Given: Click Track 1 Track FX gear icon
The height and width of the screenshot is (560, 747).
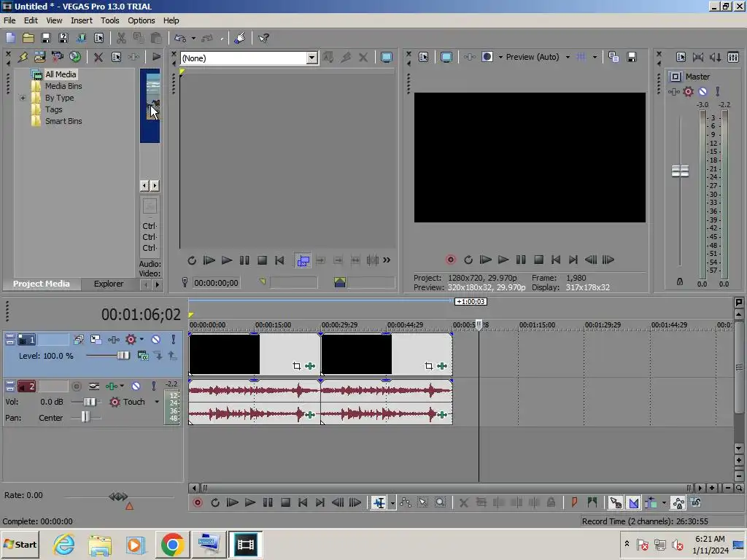Looking at the screenshot, I should (131, 340).
